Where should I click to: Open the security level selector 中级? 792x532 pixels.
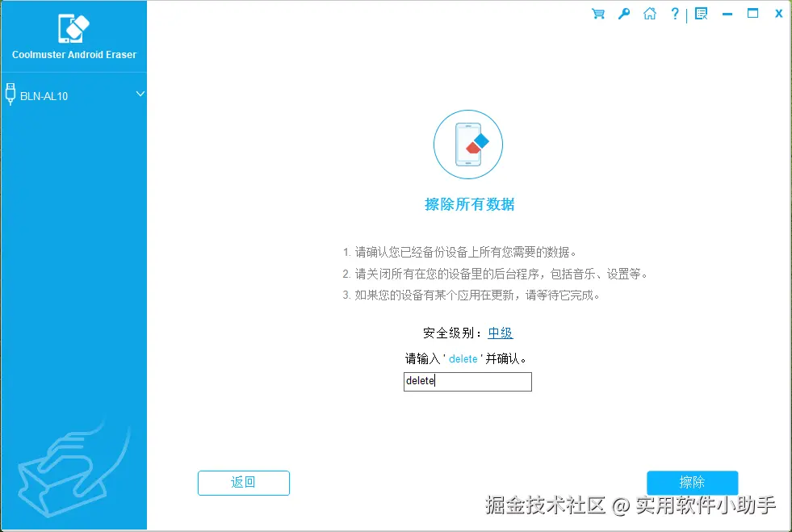[500, 333]
